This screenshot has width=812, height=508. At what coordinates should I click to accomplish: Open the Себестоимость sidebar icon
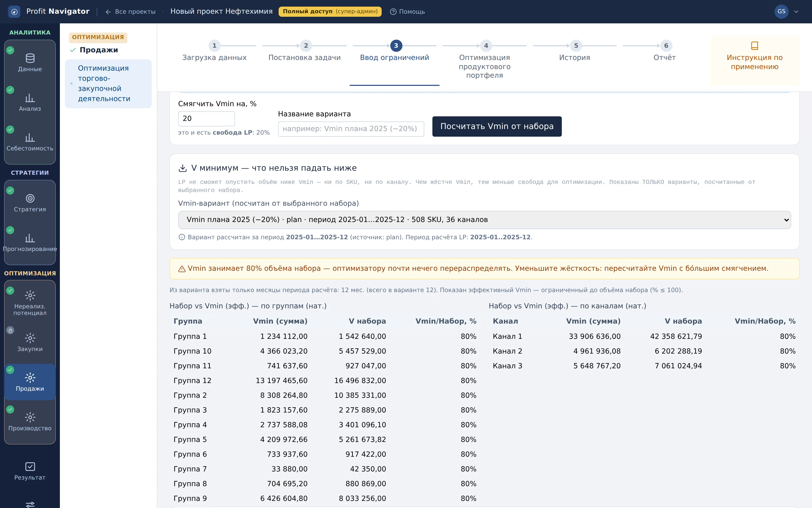click(30, 138)
